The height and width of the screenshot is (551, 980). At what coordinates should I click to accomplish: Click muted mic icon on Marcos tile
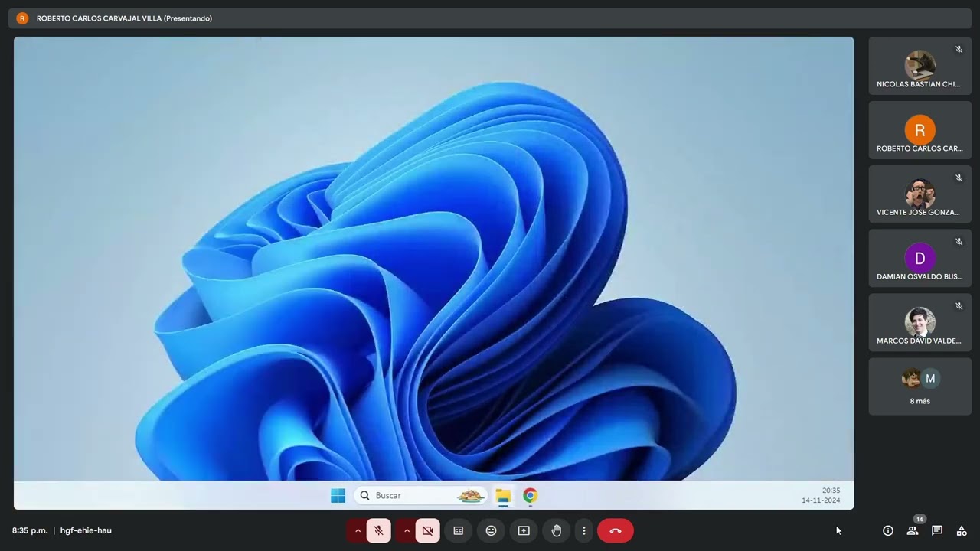tap(959, 306)
